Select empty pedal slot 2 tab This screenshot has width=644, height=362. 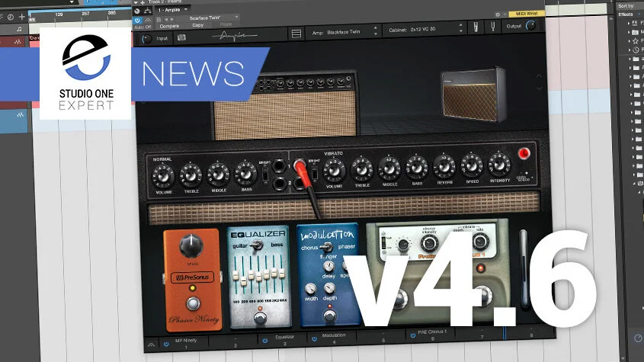[235, 343]
